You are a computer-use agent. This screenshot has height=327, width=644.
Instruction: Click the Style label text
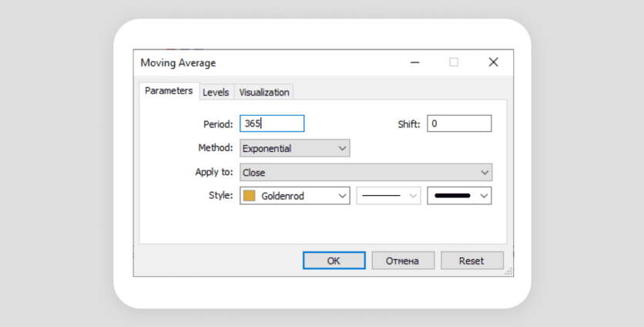tap(220, 196)
